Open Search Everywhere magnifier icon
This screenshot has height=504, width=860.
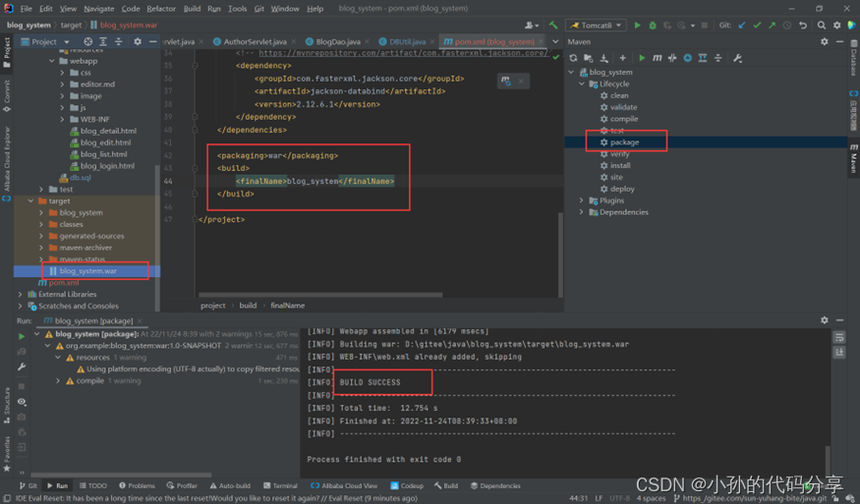tap(821, 26)
